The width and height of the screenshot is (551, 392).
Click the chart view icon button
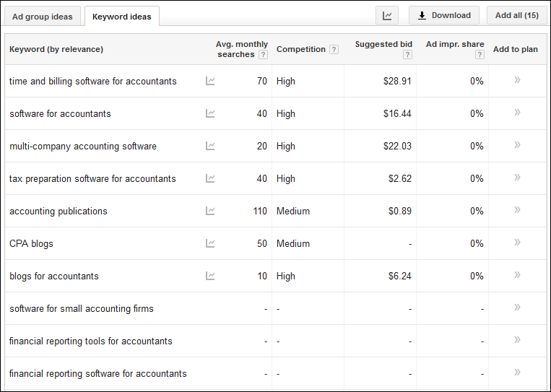pyautogui.click(x=387, y=15)
